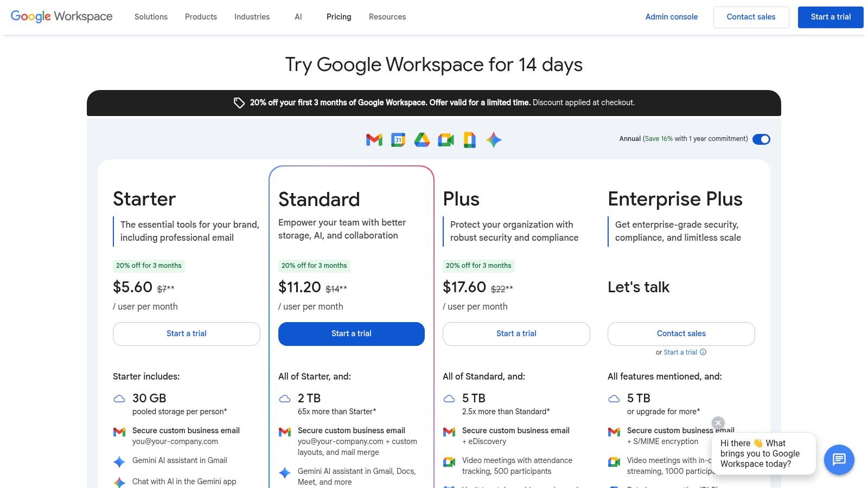The height and width of the screenshot is (488, 868).
Task: Click the Google Docs icon near the plan toggle
Action: 469,139
